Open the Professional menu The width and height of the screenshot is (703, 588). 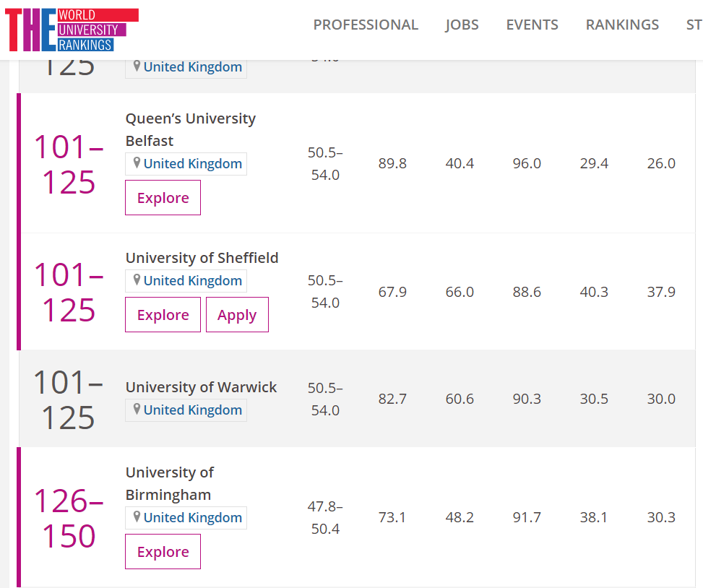pyautogui.click(x=365, y=25)
